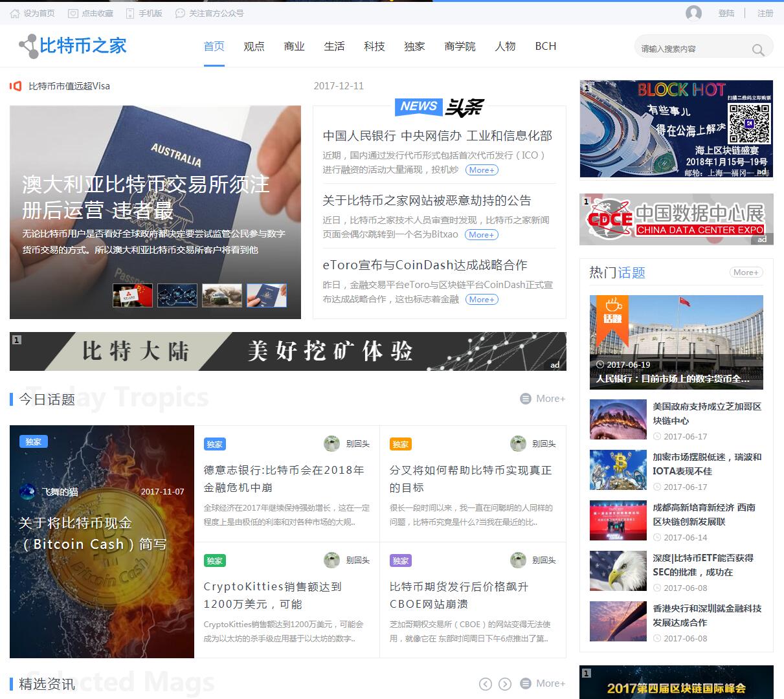Click the orange 独家 tag on 分叉 article
784x699 pixels.
[x=401, y=444]
